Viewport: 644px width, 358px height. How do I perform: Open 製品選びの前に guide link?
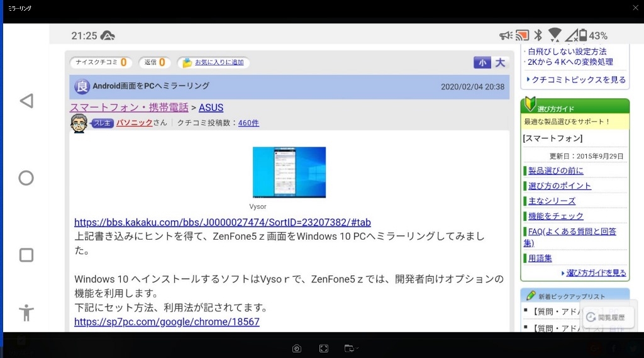(556, 171)
